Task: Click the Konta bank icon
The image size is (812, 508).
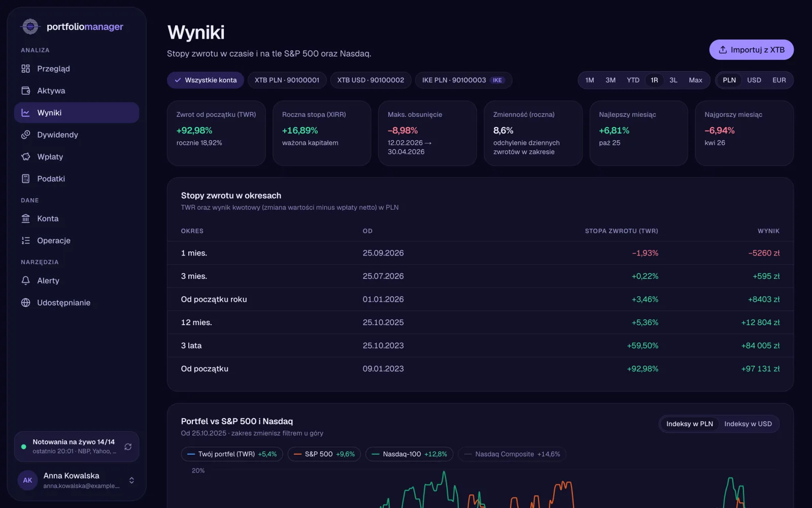Action: pos(26,218)
